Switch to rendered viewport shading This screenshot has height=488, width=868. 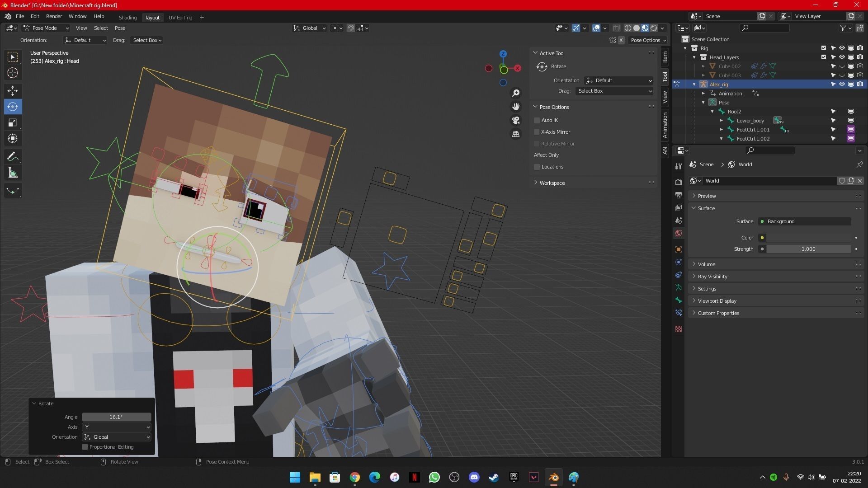point(654,28)
